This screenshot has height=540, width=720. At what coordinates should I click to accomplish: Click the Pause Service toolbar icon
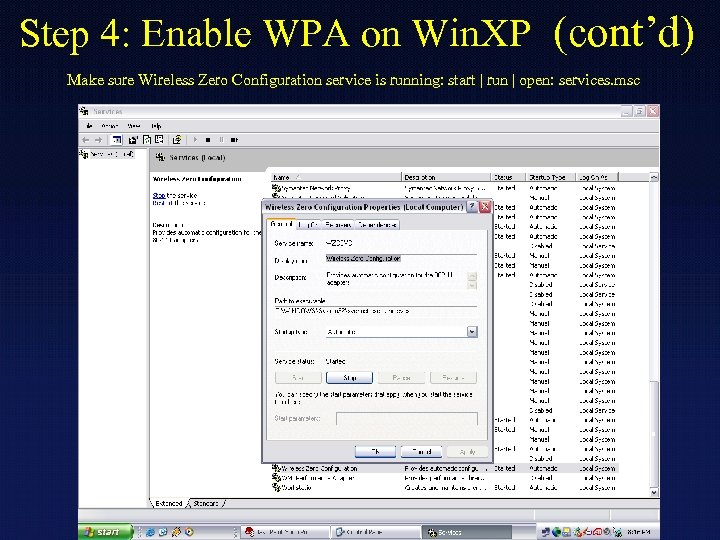coord(221,140)
